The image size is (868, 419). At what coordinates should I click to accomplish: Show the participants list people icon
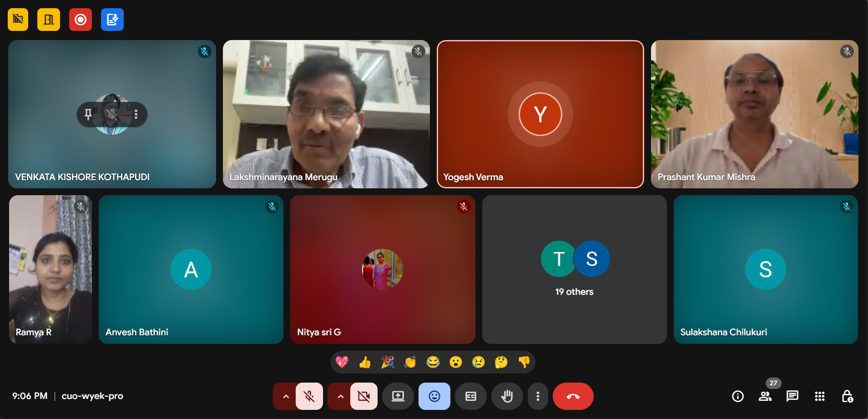tap(765, 396)
